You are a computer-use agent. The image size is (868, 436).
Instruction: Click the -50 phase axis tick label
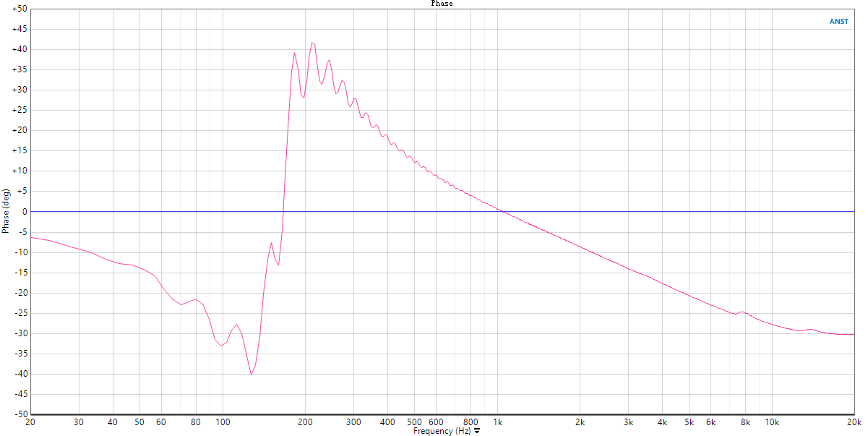tap(20, 414)
